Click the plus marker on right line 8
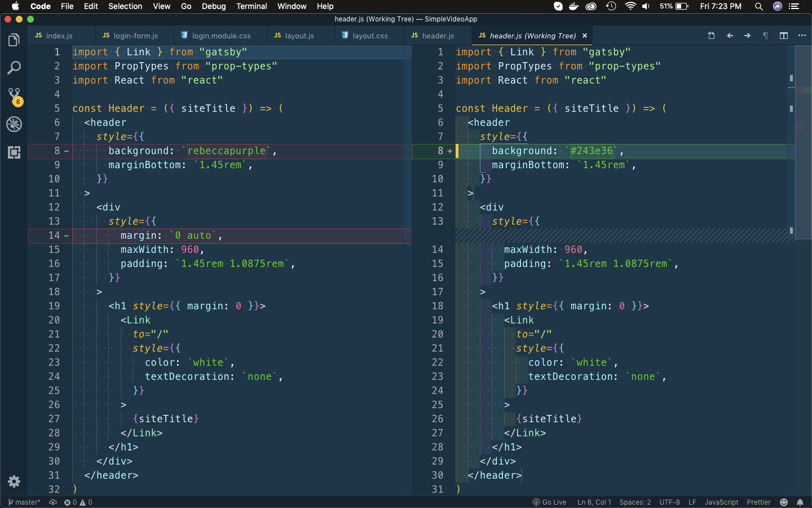The height and width of the screenshot is (508, 812). [x=449, y=151]
